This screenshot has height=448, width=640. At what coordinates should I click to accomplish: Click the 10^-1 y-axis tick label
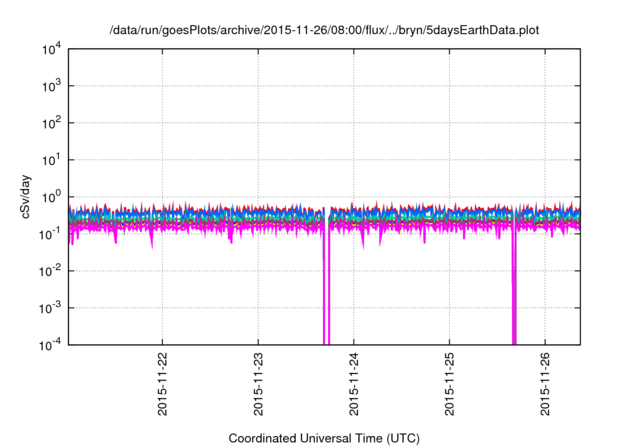click(x=50, y=234)
